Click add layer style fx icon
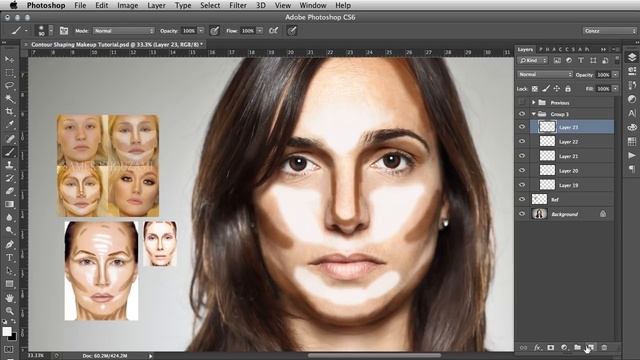This screenshot has width=640, height=360. pos(537,347)
